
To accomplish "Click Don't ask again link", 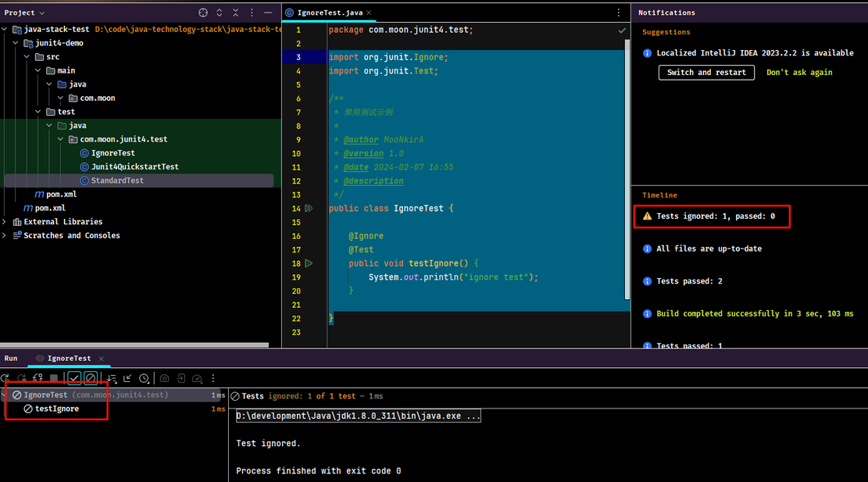I will coord(798,73).
